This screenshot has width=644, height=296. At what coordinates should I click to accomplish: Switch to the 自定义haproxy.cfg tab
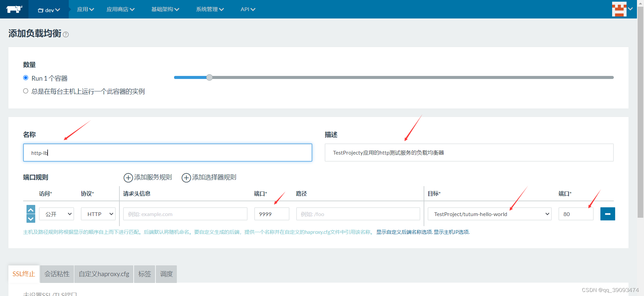point(104,274)
